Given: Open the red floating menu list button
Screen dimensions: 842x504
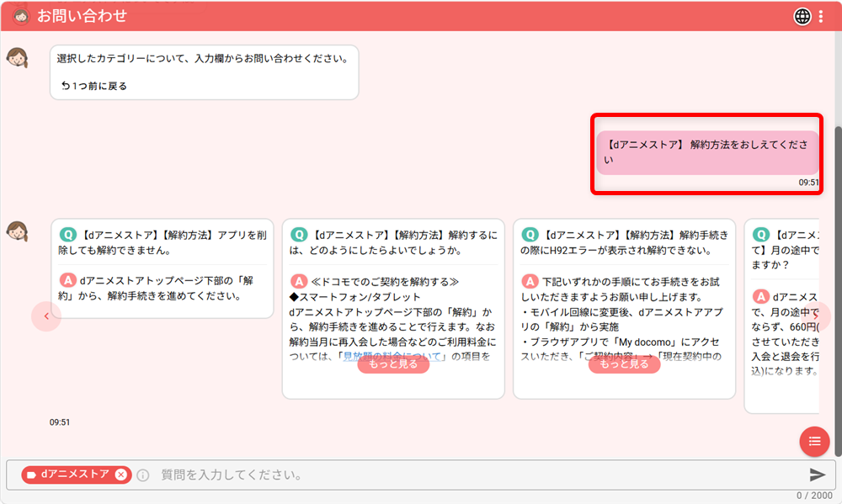Looking at the screenshot, I should click(x=814, y=441).
